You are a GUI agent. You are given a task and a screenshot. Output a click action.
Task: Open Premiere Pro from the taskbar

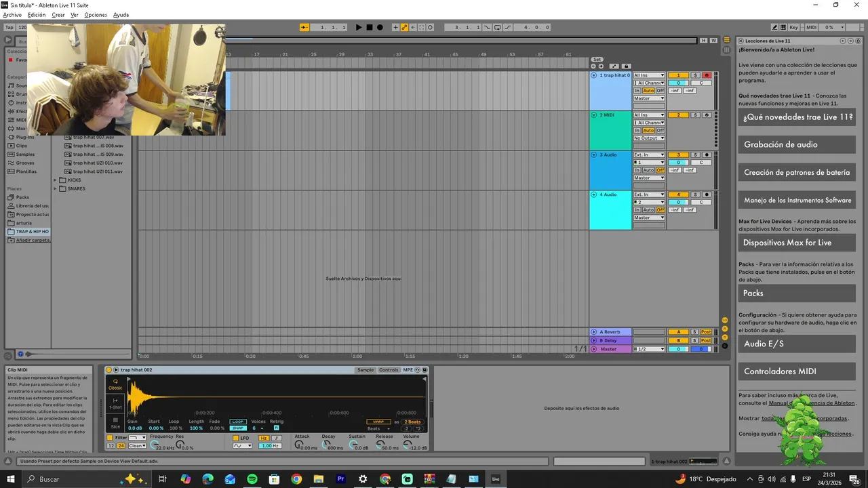340,479
